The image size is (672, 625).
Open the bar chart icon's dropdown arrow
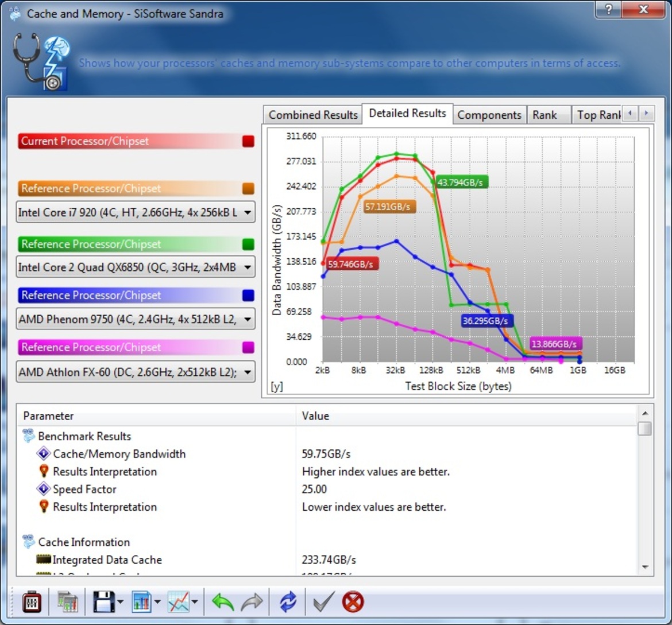pos(157,602)
